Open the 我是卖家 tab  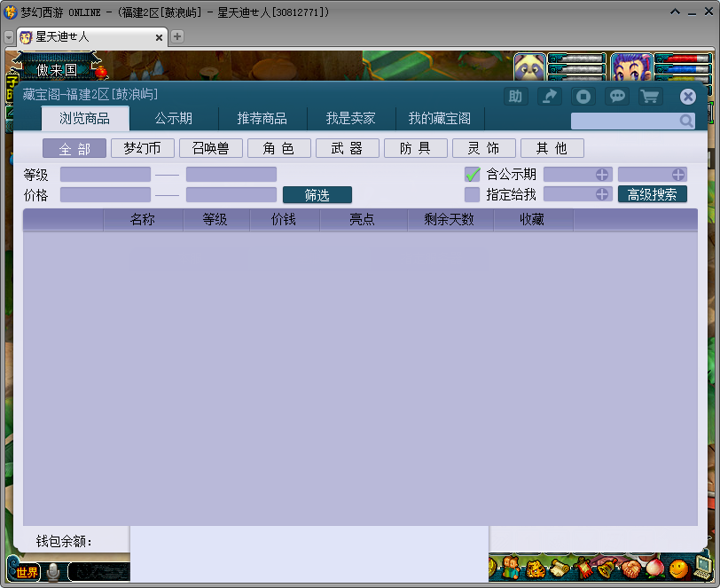click(x=351, y=119)
